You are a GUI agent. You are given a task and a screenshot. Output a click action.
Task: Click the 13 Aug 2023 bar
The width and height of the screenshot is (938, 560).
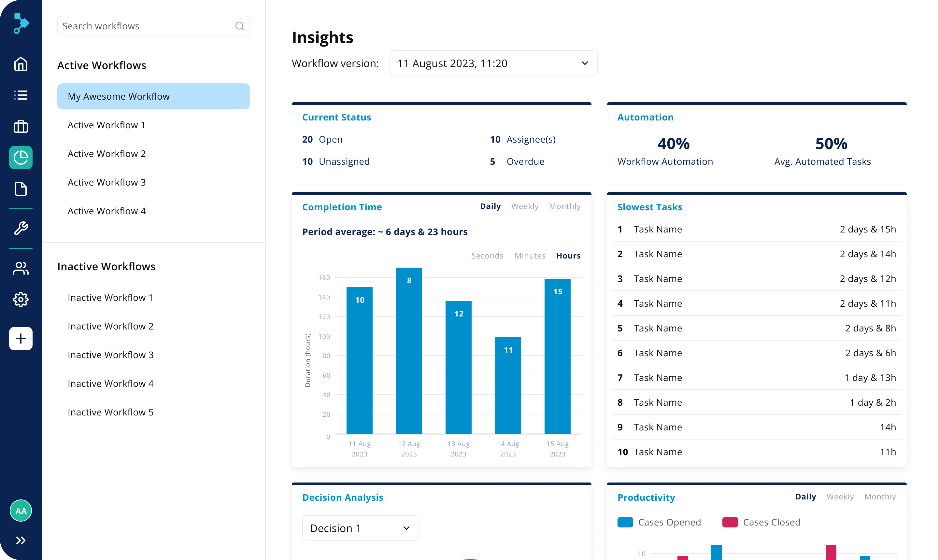pyautogui.click(x=458, y=367)
